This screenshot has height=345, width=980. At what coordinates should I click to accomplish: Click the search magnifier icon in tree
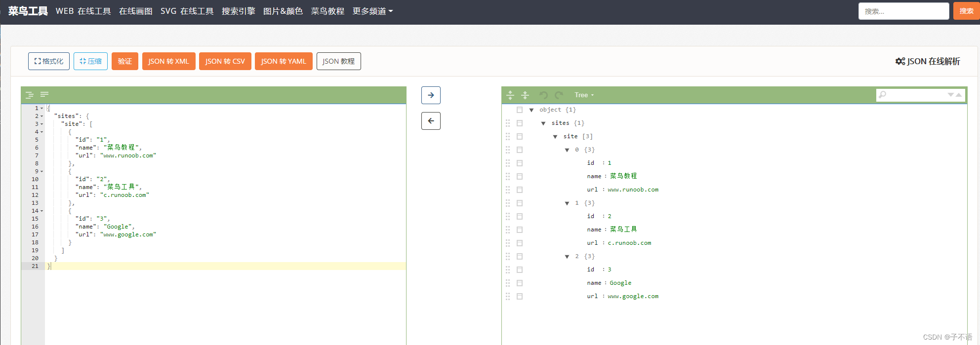point(882,95)
